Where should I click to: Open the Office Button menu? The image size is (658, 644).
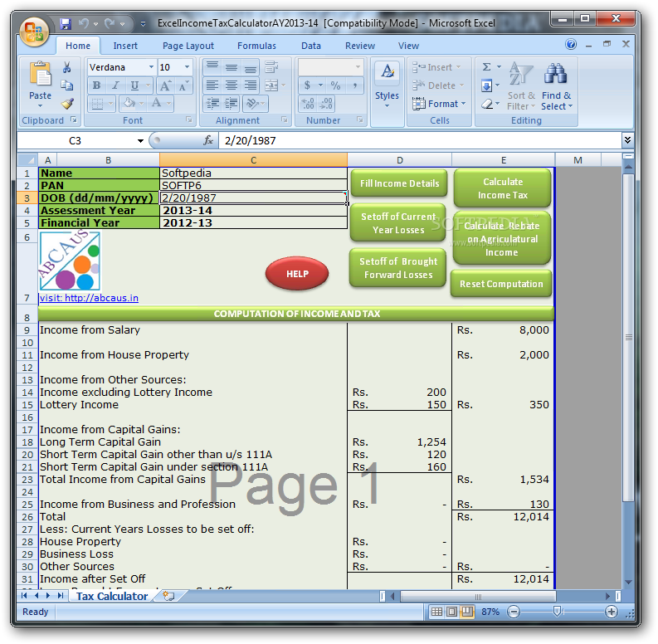tap(33, 32)
